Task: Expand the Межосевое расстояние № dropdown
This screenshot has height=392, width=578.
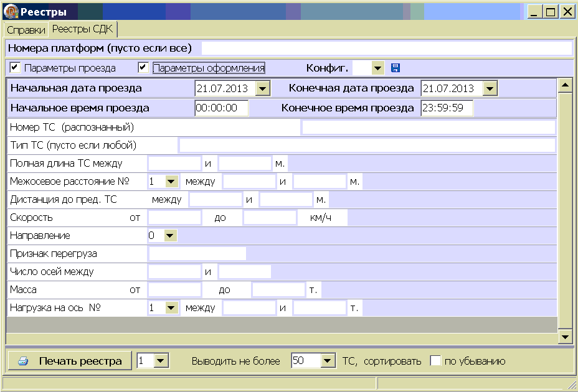Action: [x=170, y=181]
